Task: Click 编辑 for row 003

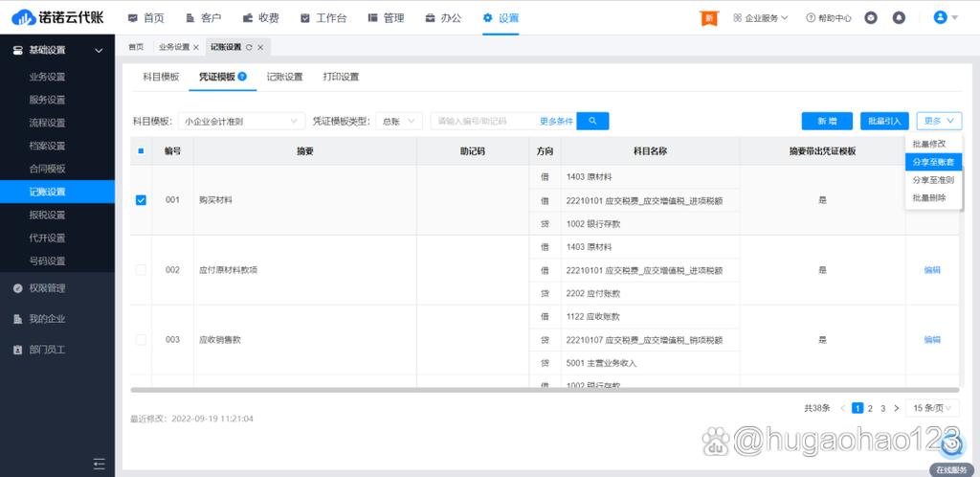Action: point(932,339)
